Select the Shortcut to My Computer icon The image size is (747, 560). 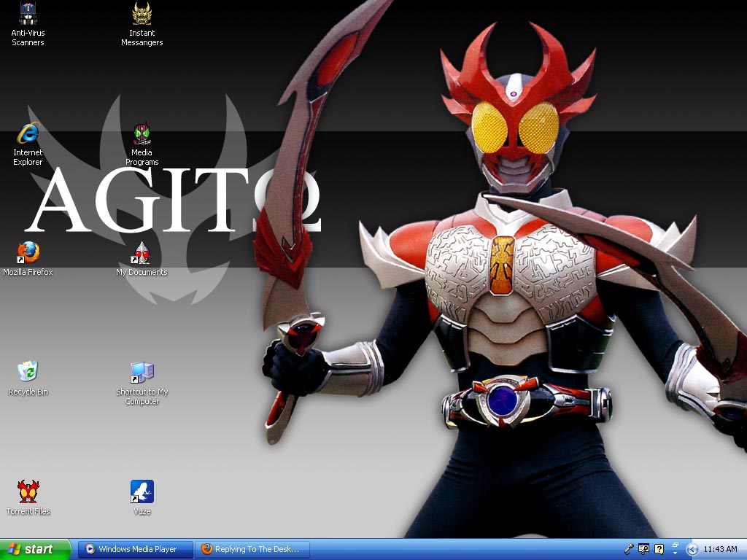[x=142, y=384]
